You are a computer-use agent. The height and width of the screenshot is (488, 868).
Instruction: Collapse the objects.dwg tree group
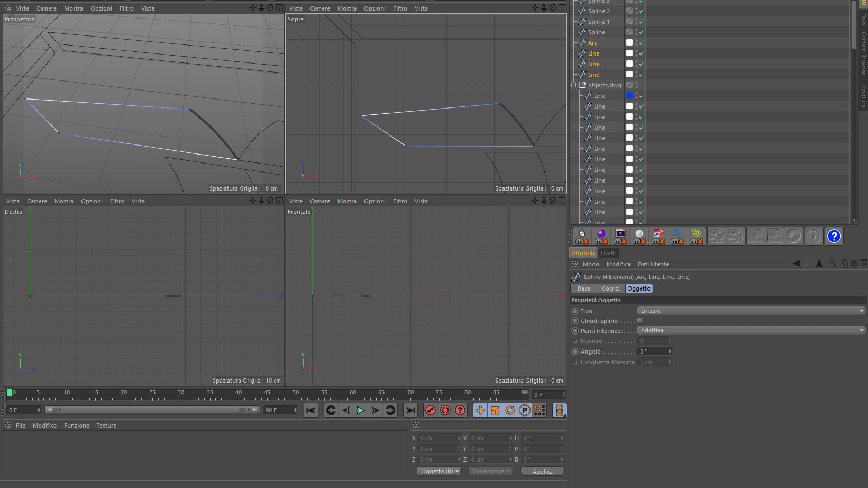point(574,85)
